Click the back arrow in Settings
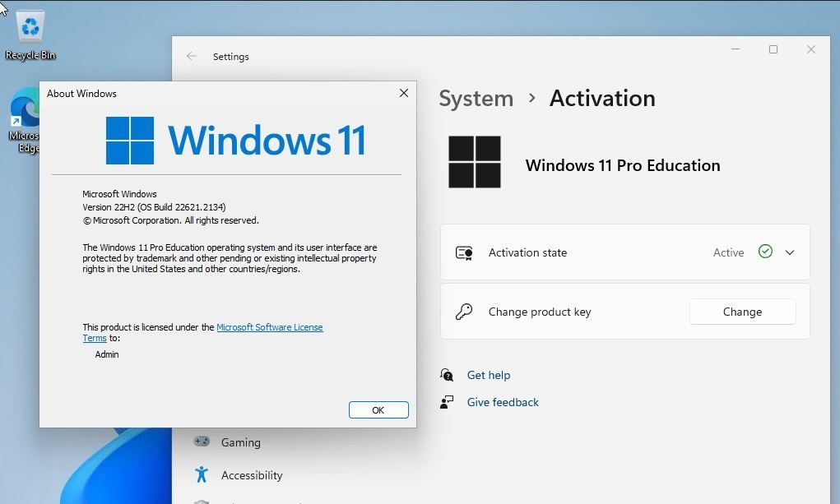840x504 pixels. [x=191, y=56]
